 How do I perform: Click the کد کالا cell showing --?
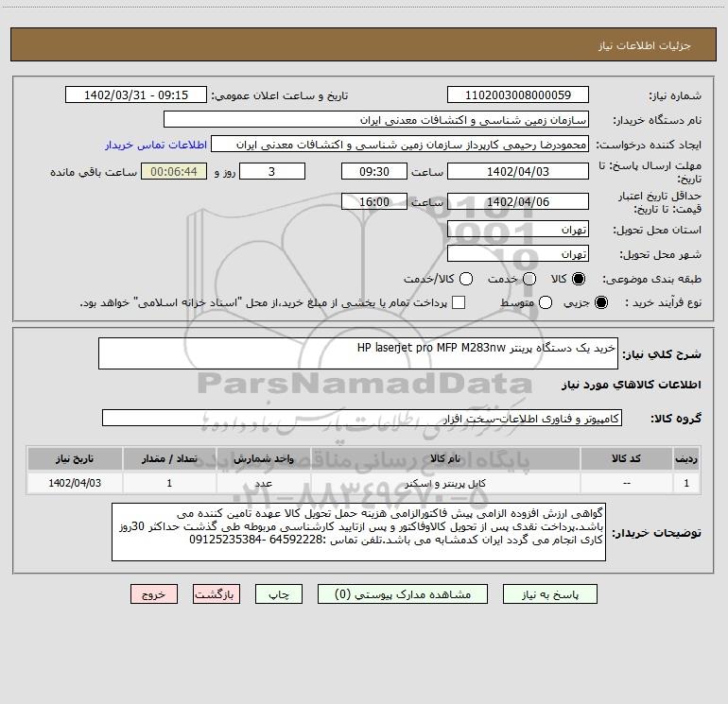coord(626,483)
